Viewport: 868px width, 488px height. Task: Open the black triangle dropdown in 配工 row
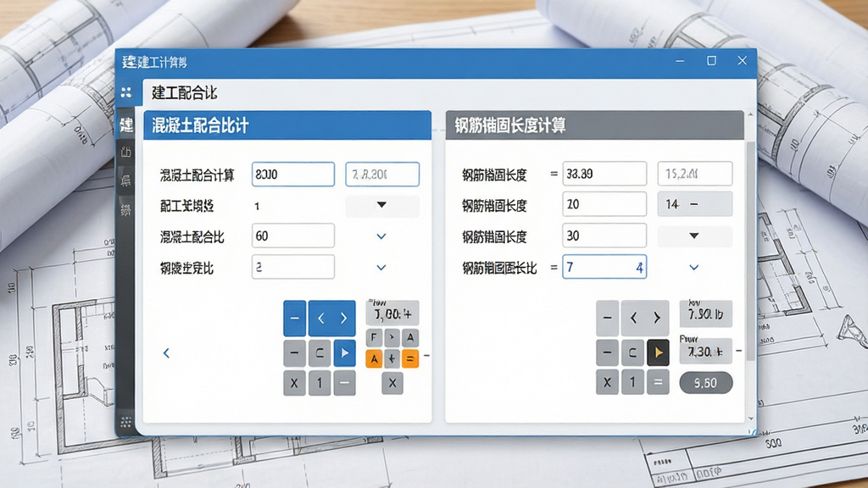pos(382,205)
